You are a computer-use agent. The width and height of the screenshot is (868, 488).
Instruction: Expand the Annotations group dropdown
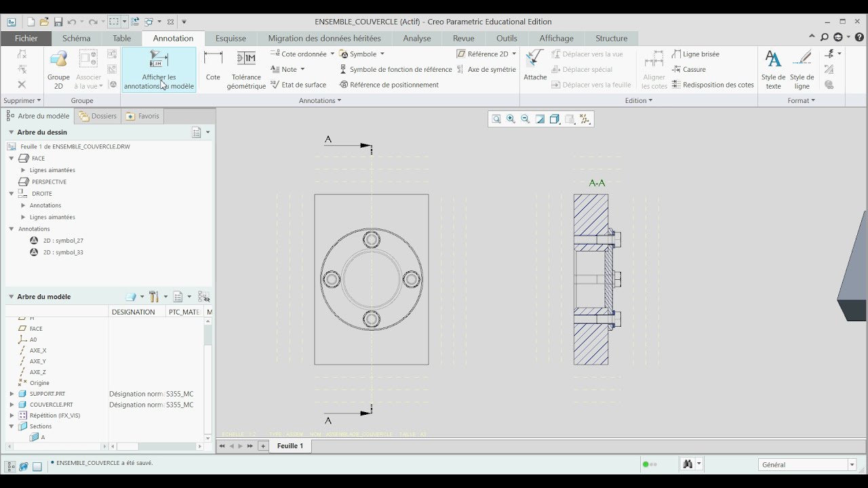[x=320, y=100]
